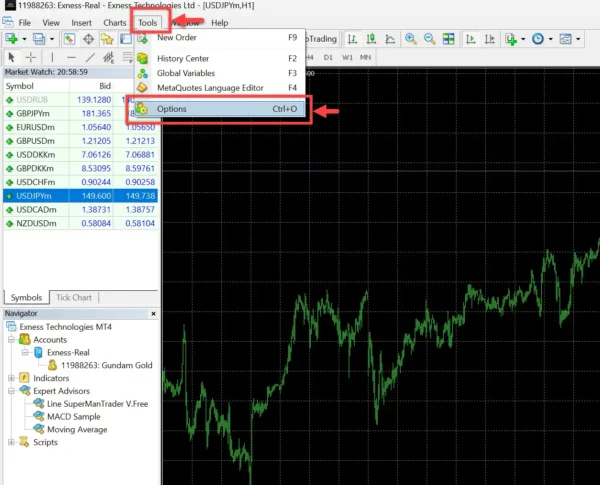
Task: Select the GBPJPYm row in Market Watch
Action: [x=80, y=113]
